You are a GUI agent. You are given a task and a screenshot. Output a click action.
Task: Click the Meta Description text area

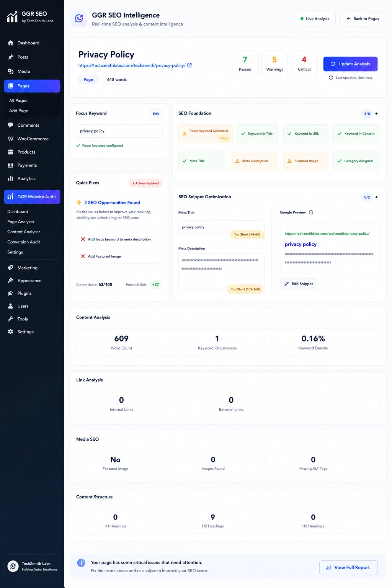pyautogui.click(x=221, y=272)
